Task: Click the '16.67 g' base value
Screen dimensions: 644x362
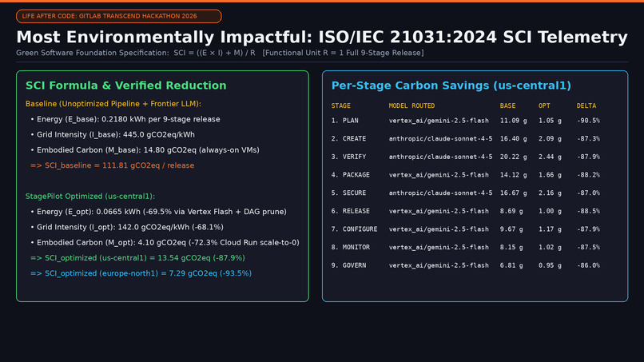Action: (x=514, y=193)
